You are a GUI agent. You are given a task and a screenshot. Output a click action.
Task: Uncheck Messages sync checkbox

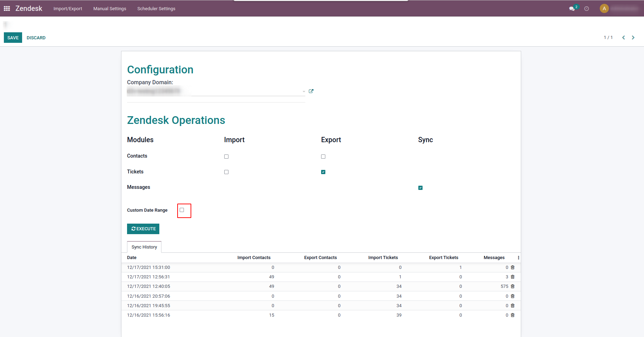(420, 188)
